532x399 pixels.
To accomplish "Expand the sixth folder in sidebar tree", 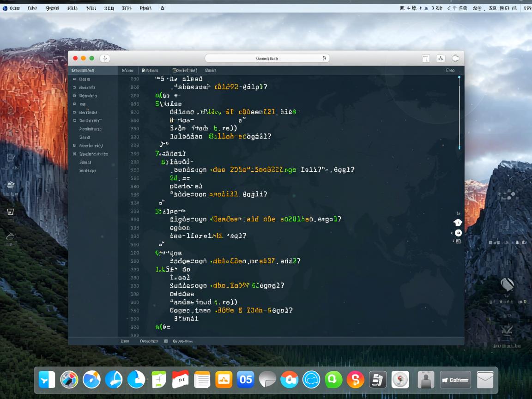I will tap(74, 121).
